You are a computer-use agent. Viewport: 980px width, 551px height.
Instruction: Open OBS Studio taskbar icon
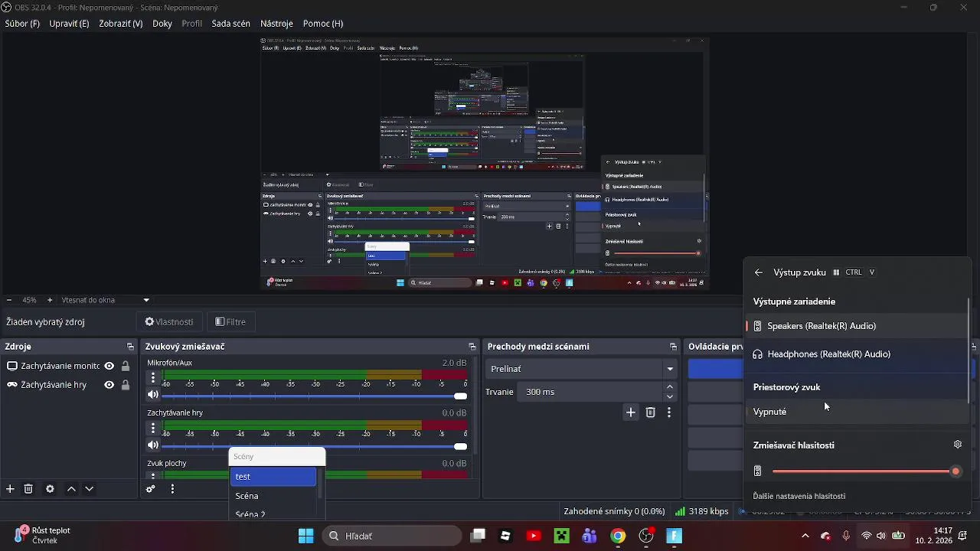coord(647,536)
